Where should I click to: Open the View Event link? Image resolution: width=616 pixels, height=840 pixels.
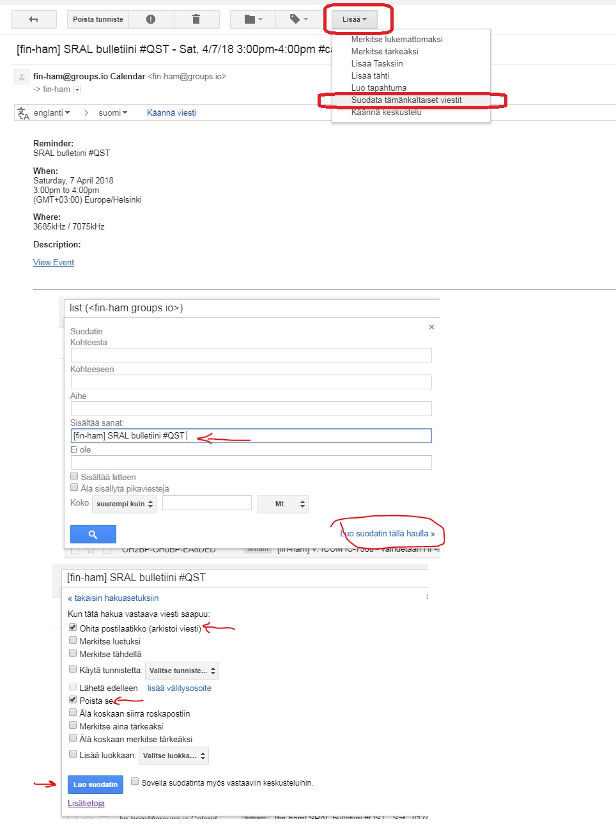[54, 262]
